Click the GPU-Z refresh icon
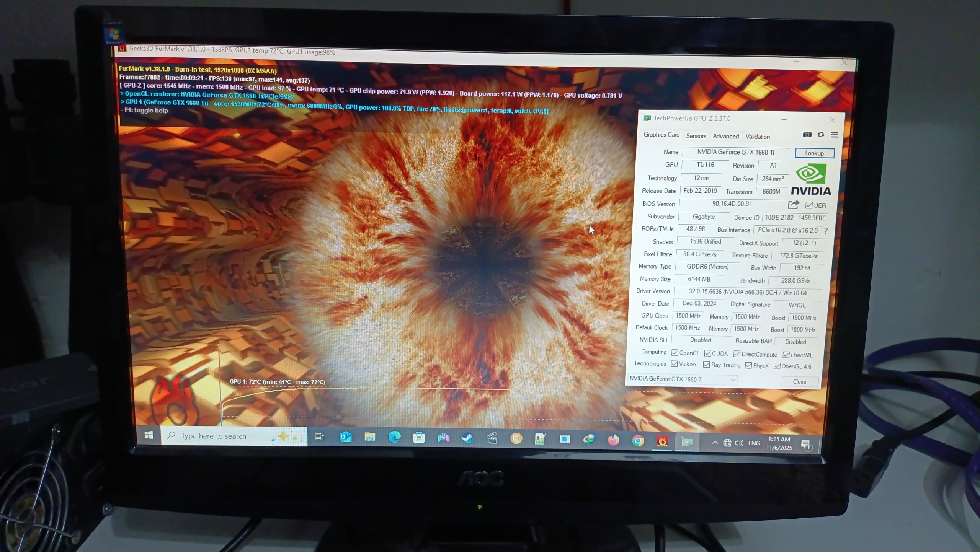Screen dimensions: 980x552 pos(821,135)
